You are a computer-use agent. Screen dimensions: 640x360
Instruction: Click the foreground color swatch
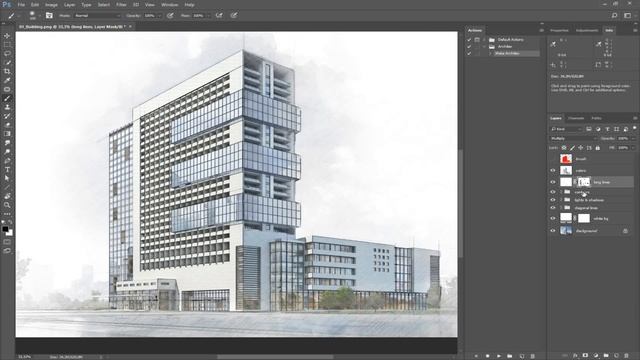point(5,229)
